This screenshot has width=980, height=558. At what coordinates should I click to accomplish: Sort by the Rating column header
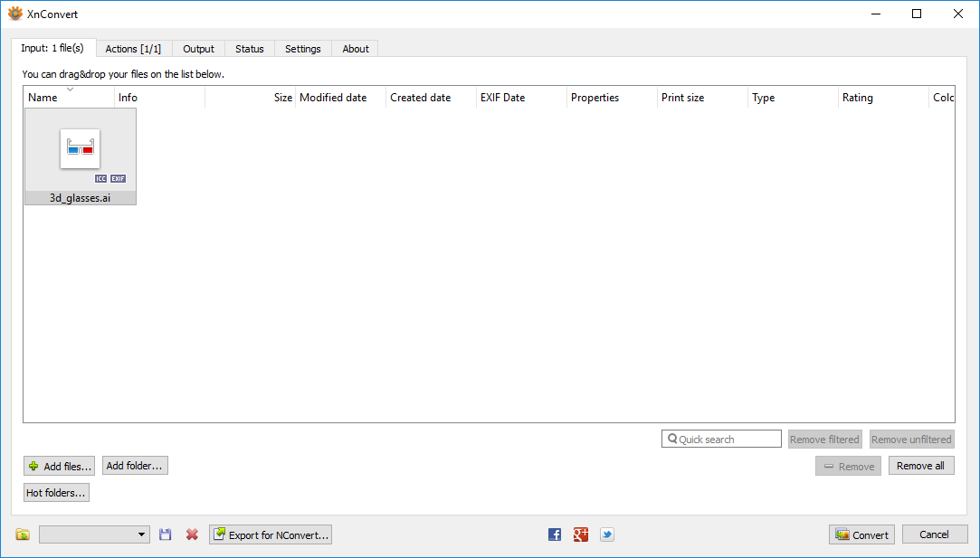coord(884,98)
